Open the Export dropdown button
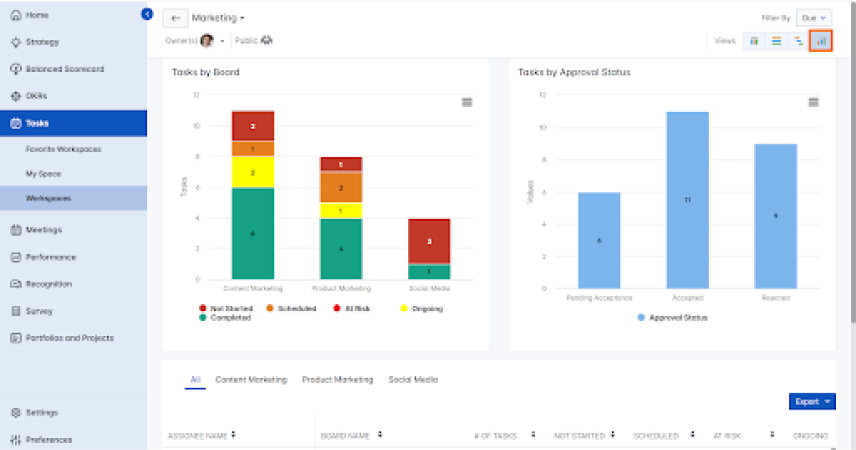 pos(812,401)
